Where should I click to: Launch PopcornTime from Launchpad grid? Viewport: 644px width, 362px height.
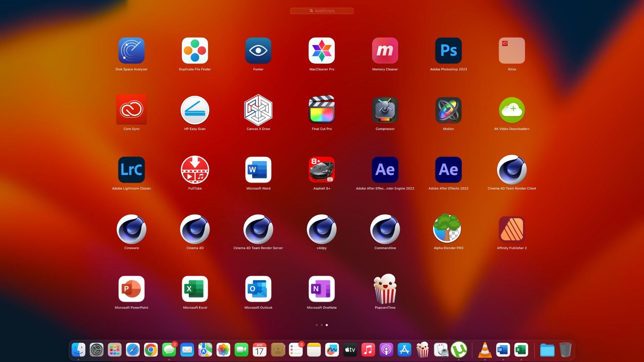[x=385, y=289]
